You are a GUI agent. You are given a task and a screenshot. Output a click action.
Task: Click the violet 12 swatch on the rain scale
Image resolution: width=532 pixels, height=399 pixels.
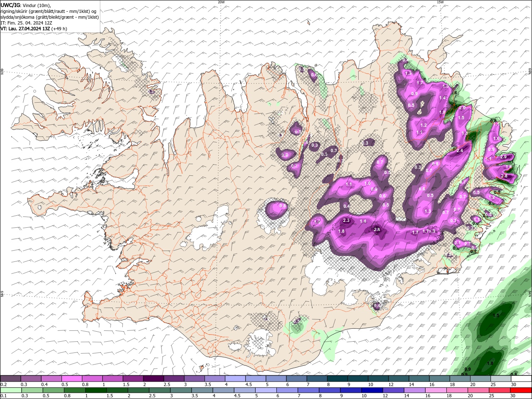tap(393, 390)
